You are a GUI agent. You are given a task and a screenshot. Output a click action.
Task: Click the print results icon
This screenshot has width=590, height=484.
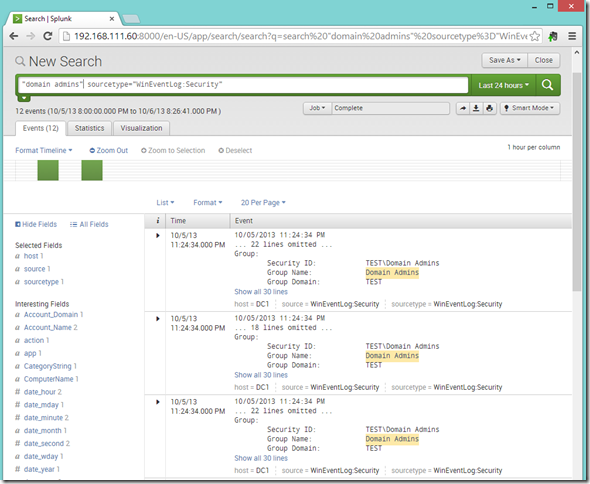tap(490, 108)
